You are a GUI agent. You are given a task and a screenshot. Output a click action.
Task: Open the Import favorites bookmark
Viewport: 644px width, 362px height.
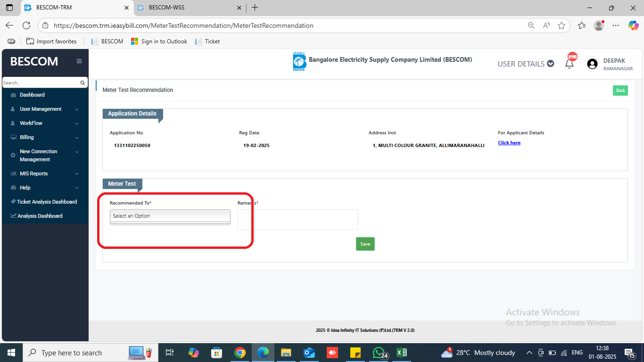[x=51, y=41]
